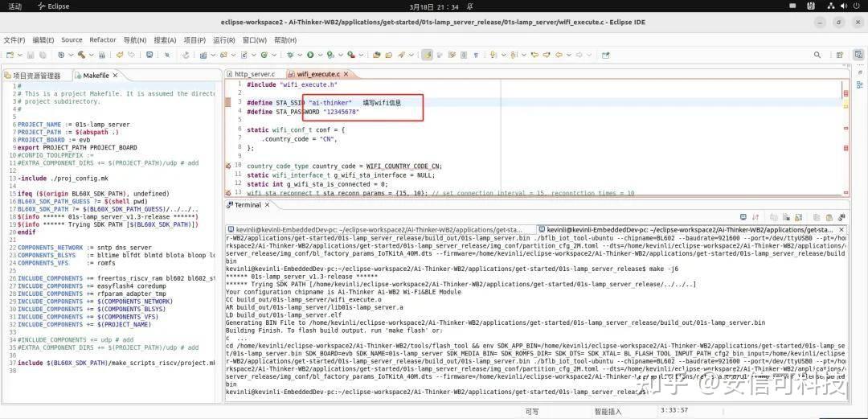Click the Last Edit Location arrow icon
868x419 pixels.
534,55
